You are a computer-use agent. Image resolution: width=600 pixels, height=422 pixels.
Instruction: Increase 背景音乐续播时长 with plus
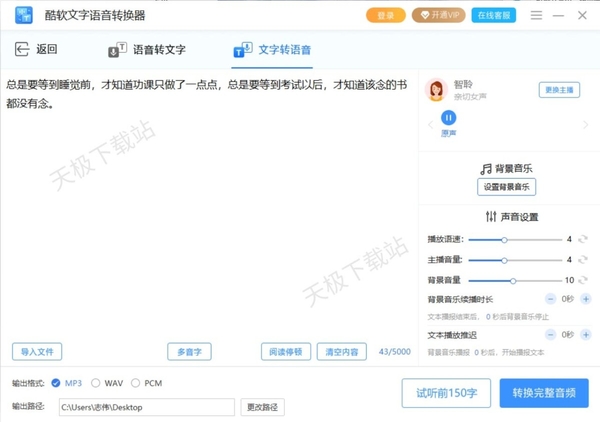click(586, 299)
